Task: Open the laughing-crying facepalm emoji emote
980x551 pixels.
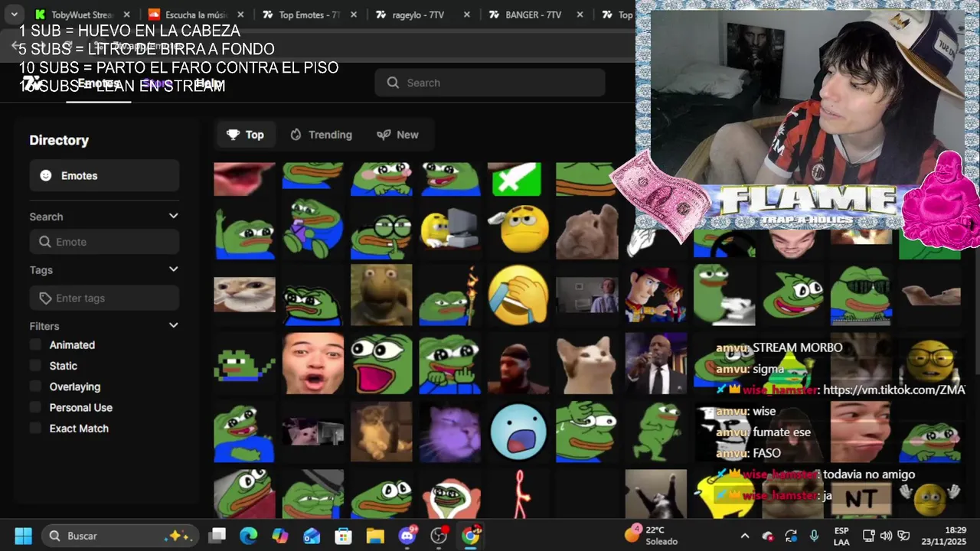Action: tap(518, 295)
